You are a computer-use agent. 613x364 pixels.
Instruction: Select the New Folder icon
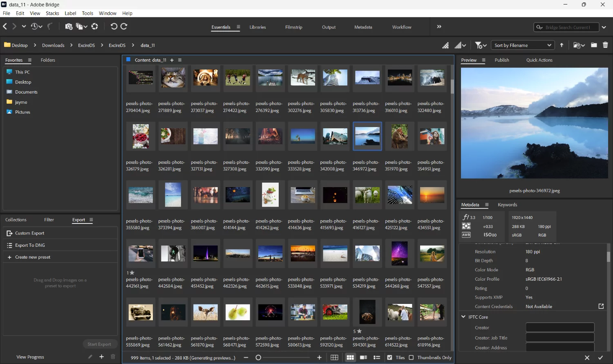pos(594,45)
